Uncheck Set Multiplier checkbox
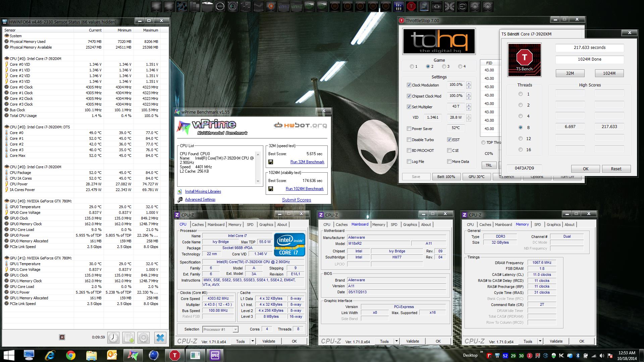 pyautogui.click(x=409, y=107)
